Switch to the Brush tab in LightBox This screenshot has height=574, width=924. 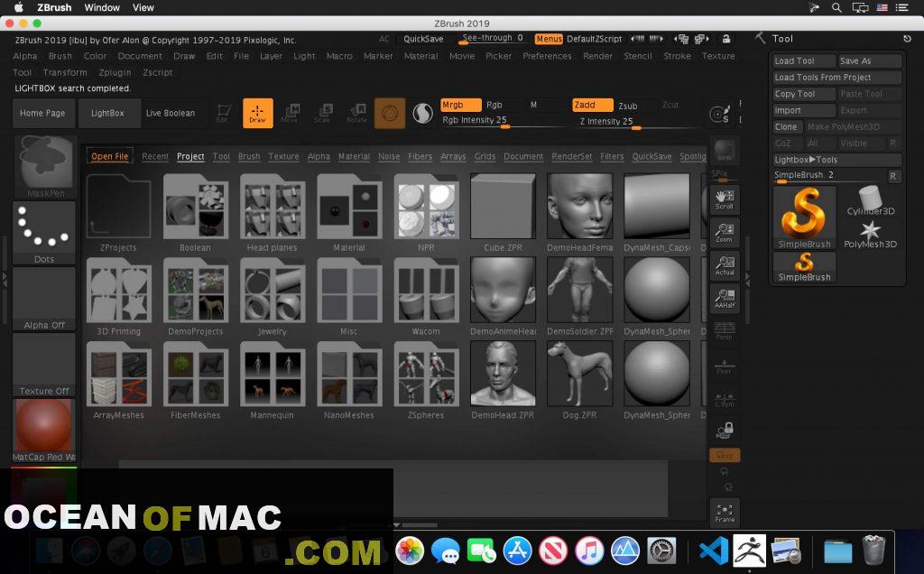click(x=249, y=156)
